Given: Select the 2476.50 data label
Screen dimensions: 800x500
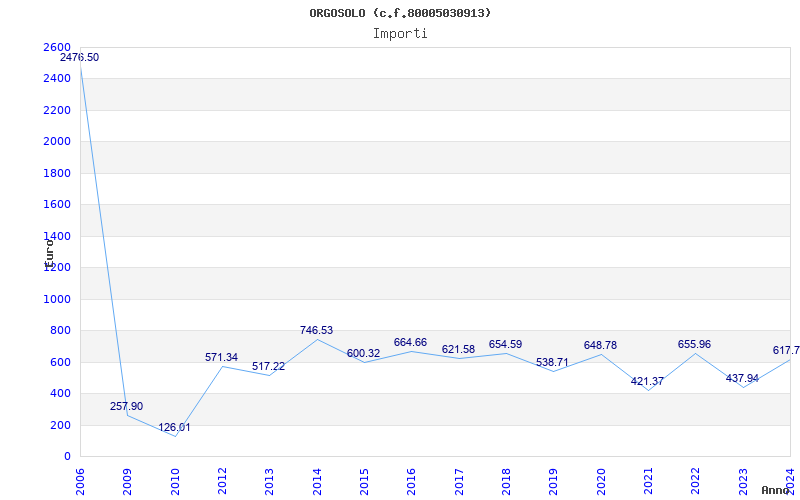Looking at the screenshot, I should coord(80,57).
